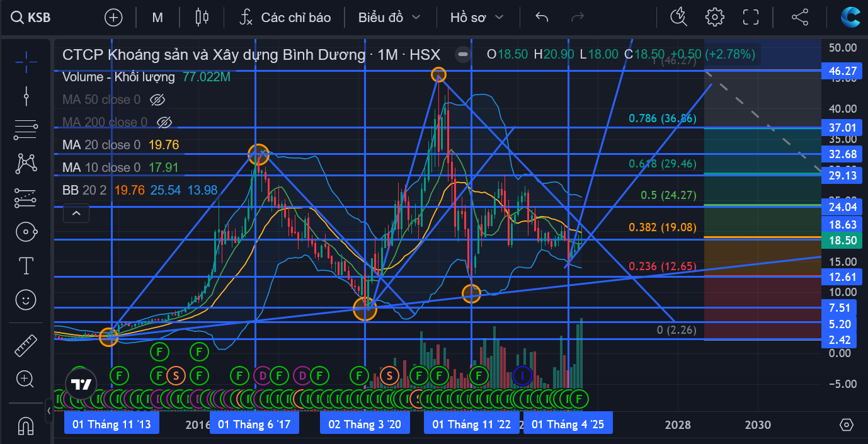Screen dimensions: 868x444
Task: Click the current price 18.50 label
Action: pos(843,241)
